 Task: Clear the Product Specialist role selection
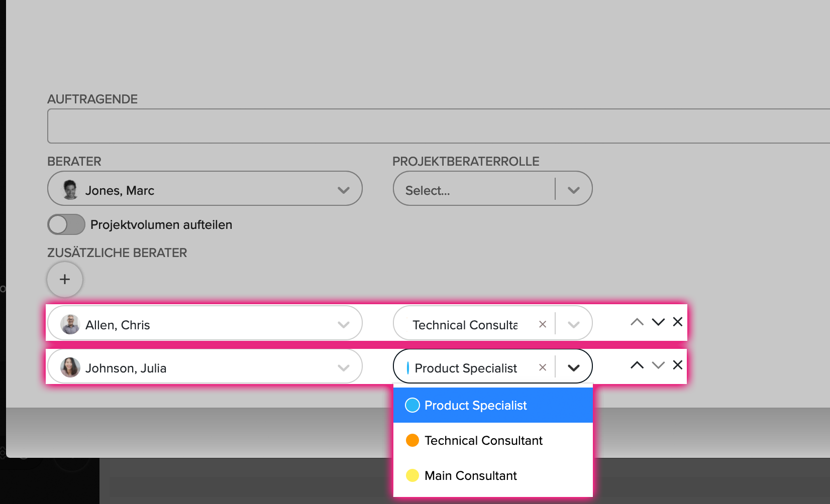click(543, 367)
